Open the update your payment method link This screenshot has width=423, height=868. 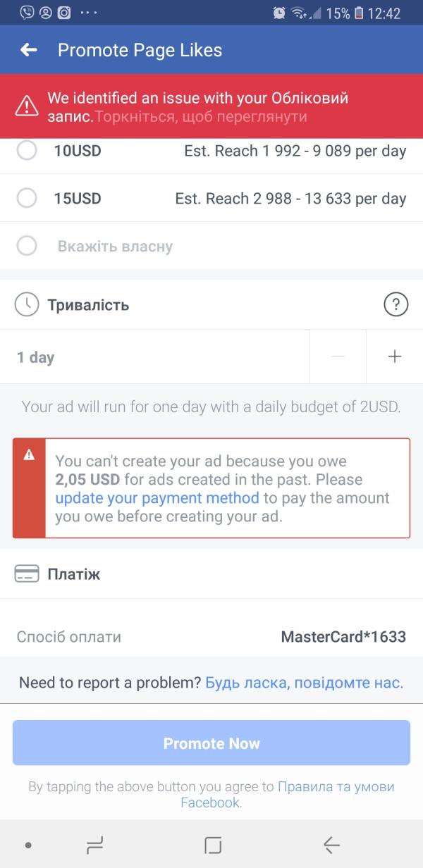tap(157, 498)
